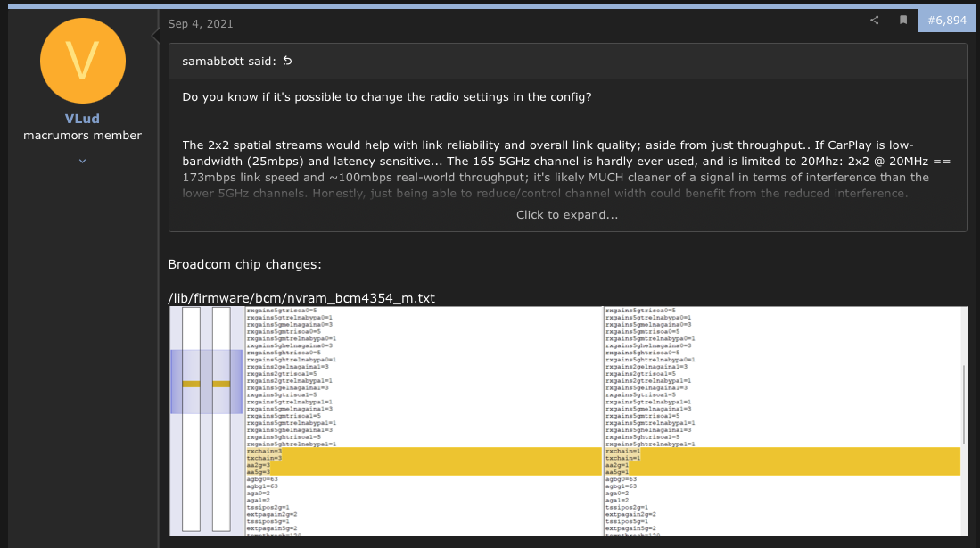Click the highlighted rxchain=3 line in left pane
This screenshot has height=548, width=980.
[x=264, y=451]
